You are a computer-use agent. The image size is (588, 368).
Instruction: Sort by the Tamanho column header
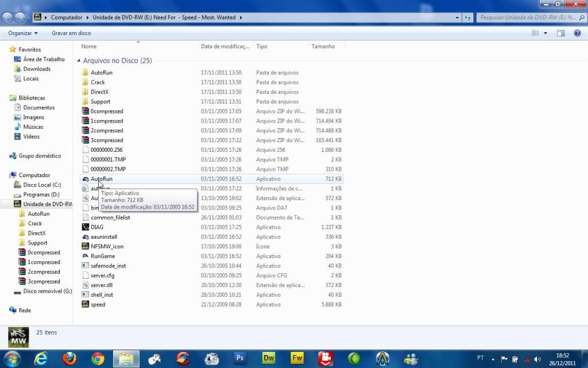tap(323, 46)
